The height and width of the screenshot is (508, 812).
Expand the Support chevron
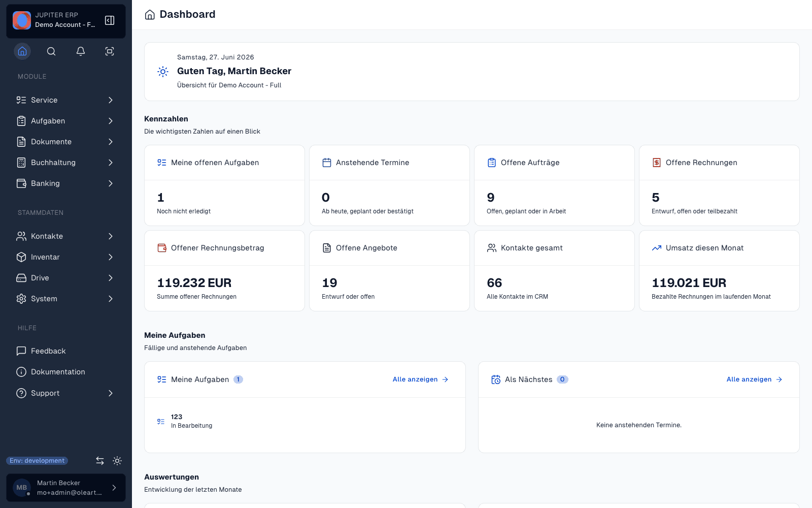(x=111, y=393)
